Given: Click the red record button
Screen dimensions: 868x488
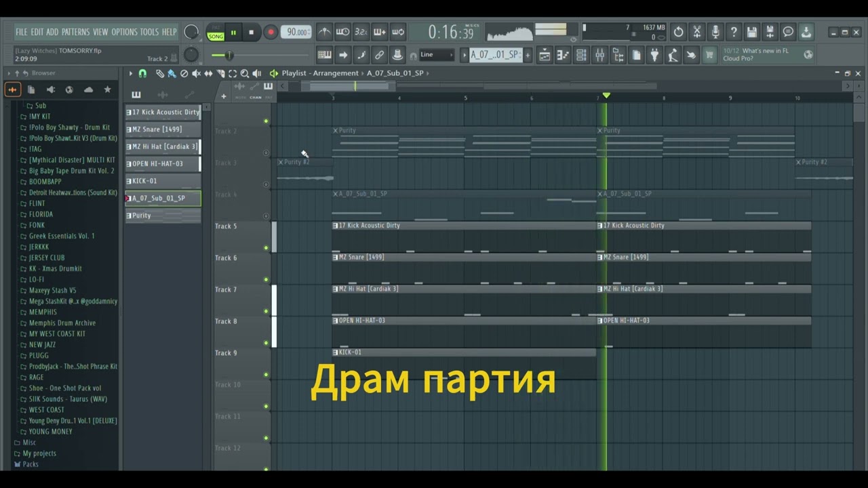Looking at the screenshot, I should 271,32.
